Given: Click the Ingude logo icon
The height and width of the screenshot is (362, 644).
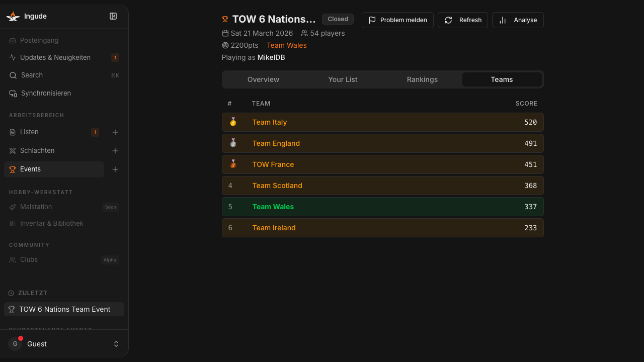Looking at the screenshot, I should pos(13,16).
